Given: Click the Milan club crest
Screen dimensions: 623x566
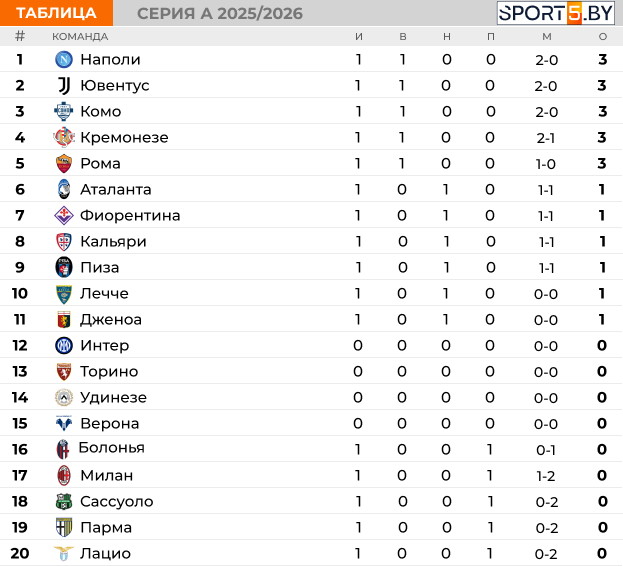Looking at the screenshot, I should [64, 475].
